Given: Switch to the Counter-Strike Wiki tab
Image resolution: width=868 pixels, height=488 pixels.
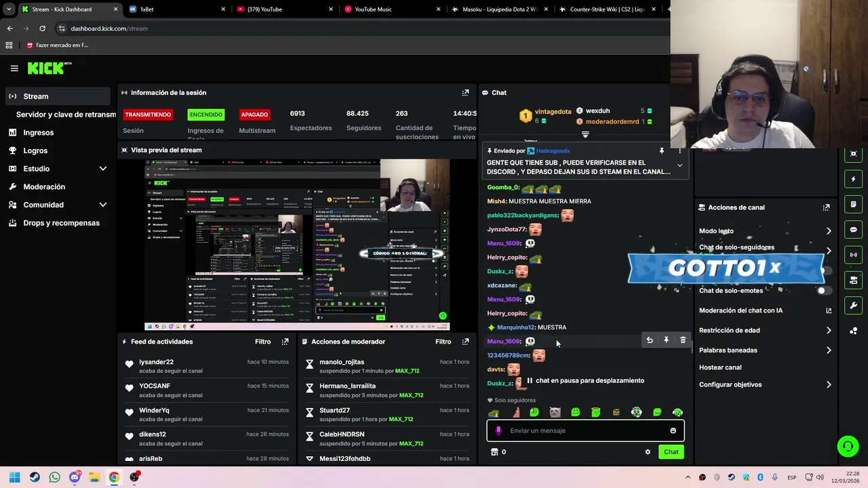Looking at the screenshot, I should click(x=607, y=9).
